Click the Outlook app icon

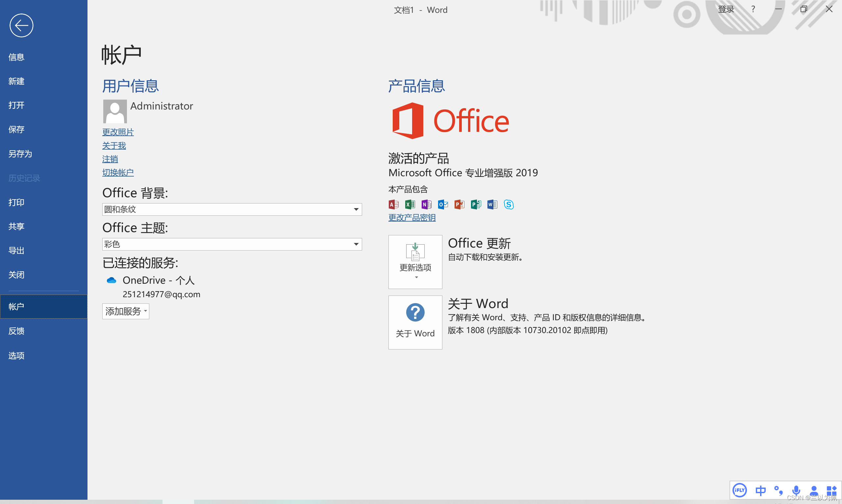[x=443, y=204]
